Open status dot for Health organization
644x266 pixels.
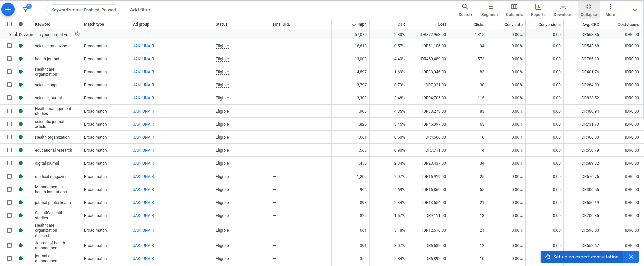pyautogui.click(x=21, y=137)
